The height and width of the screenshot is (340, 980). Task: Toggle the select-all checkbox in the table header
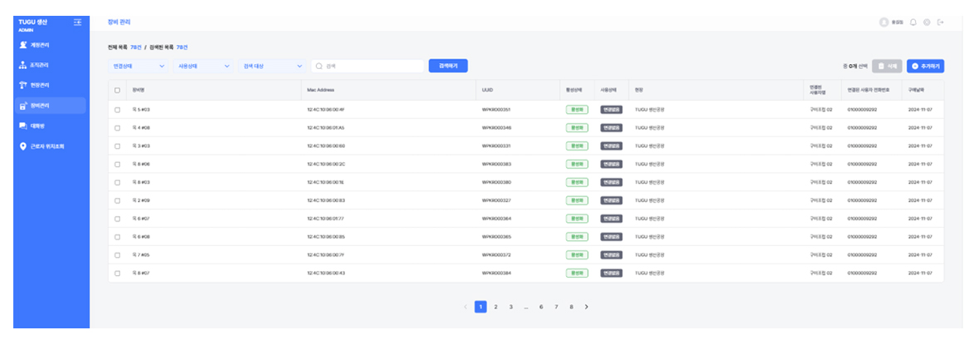117,90
